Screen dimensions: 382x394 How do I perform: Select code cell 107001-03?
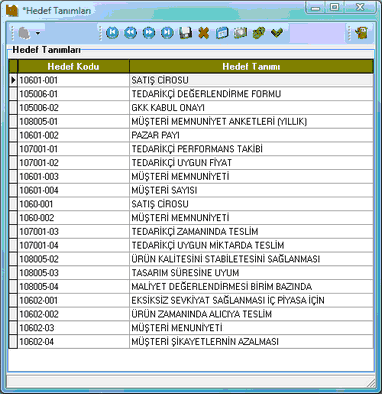coord(73,232)
